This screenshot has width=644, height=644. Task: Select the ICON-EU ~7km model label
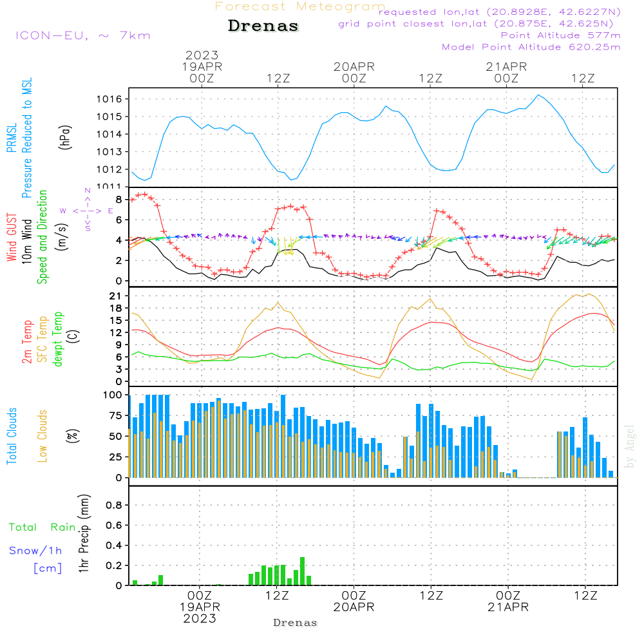pyautogui.click(x=82, y=35)
